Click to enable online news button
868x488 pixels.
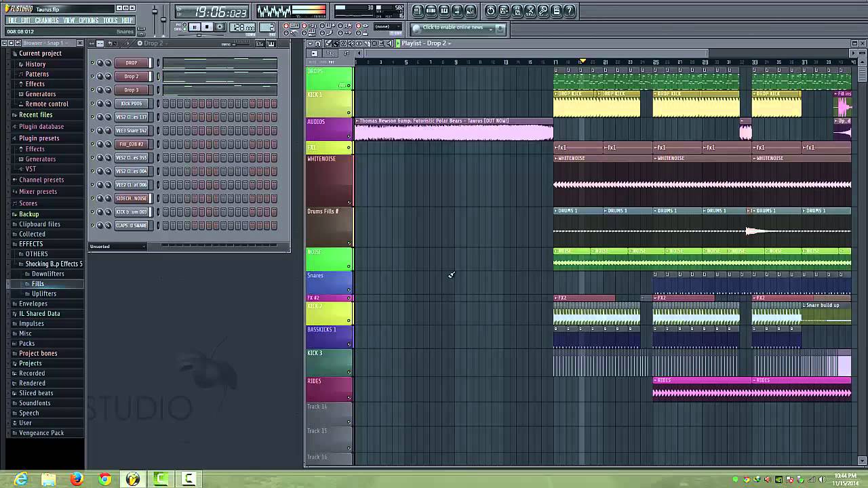pyautogui.click(x=453, y=27)
